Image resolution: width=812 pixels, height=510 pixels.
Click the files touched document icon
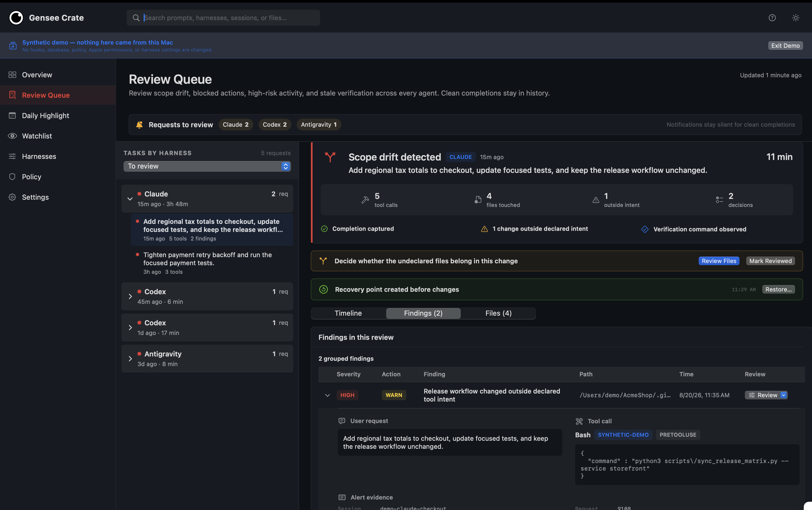pos(478,200)
